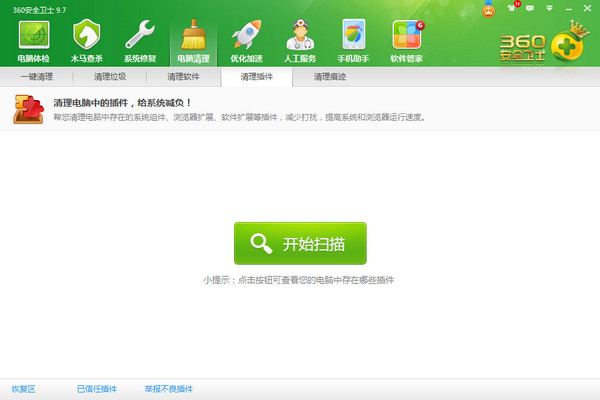This screenshot has height=400, width=600.
Task: Open the main menu dropdown icon
Action: [549, 8]
